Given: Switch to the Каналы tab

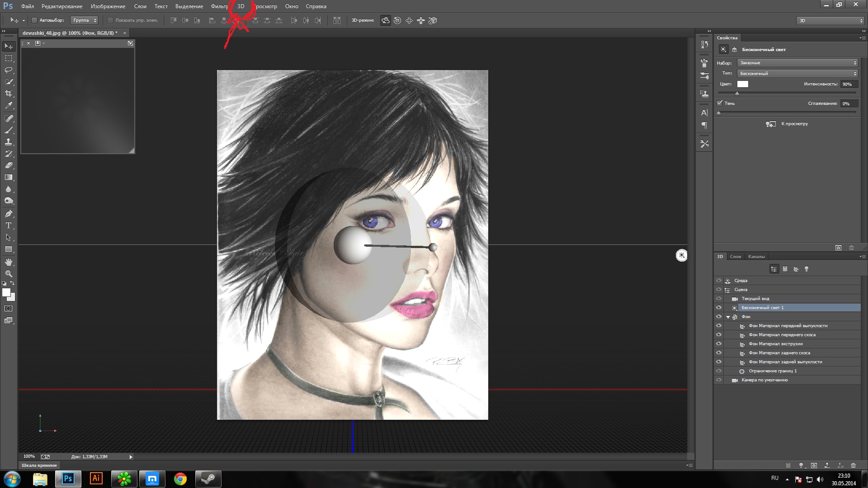Looking at the screenshot, I should [756, 257].
